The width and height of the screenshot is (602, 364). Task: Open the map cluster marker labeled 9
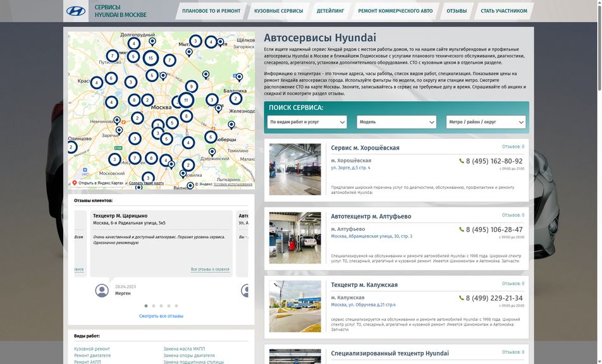[192, 87]
